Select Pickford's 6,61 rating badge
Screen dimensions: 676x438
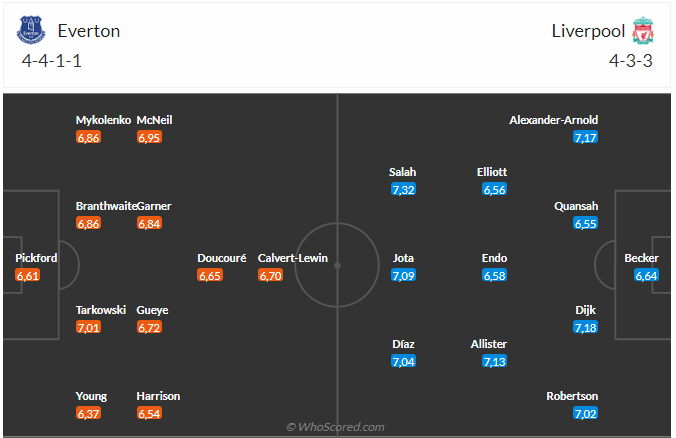tap(28, 275)
